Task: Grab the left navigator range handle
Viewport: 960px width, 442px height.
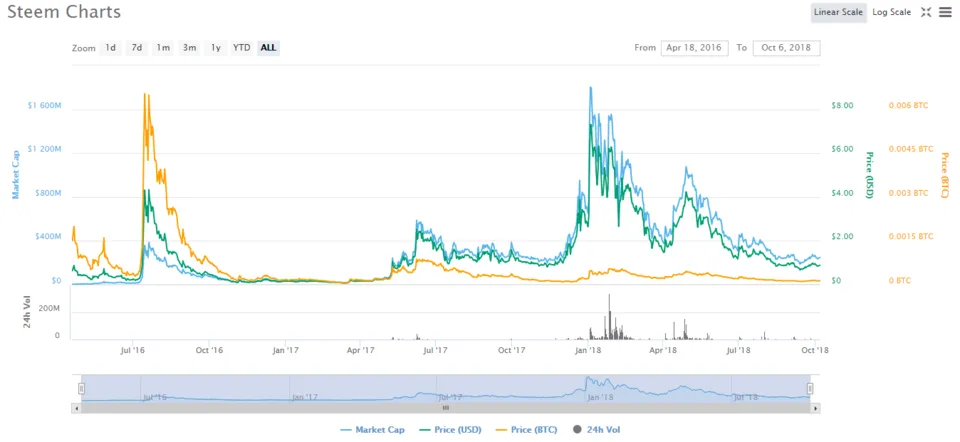Action: point(81,388)
